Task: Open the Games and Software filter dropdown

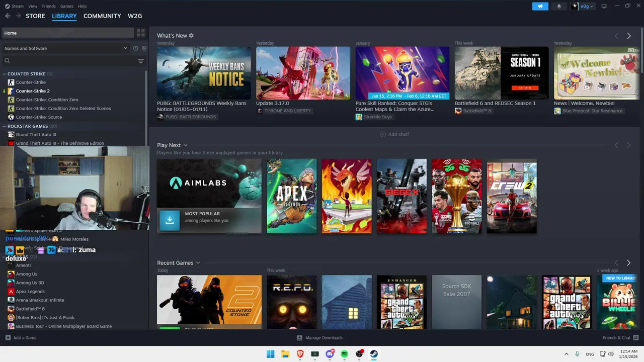Action: pos(66,48)
